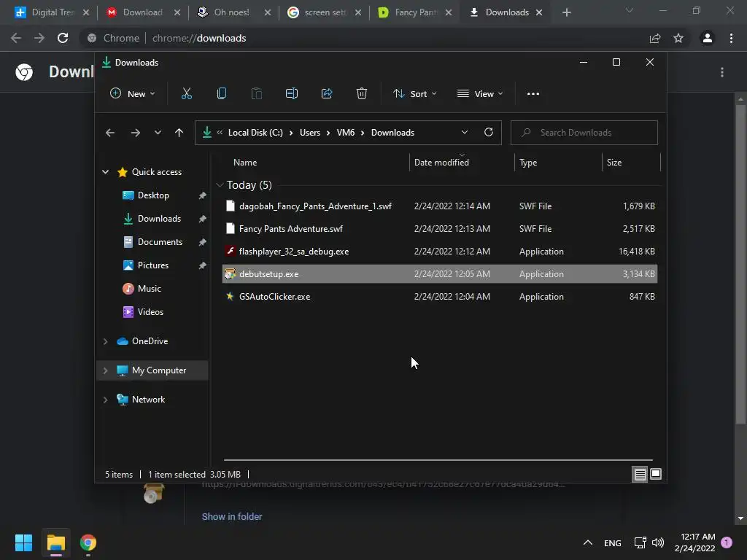747x560 pixels.
Task: Click the Copy icon in Explorer toolbar
Action: tap(222, 94)
